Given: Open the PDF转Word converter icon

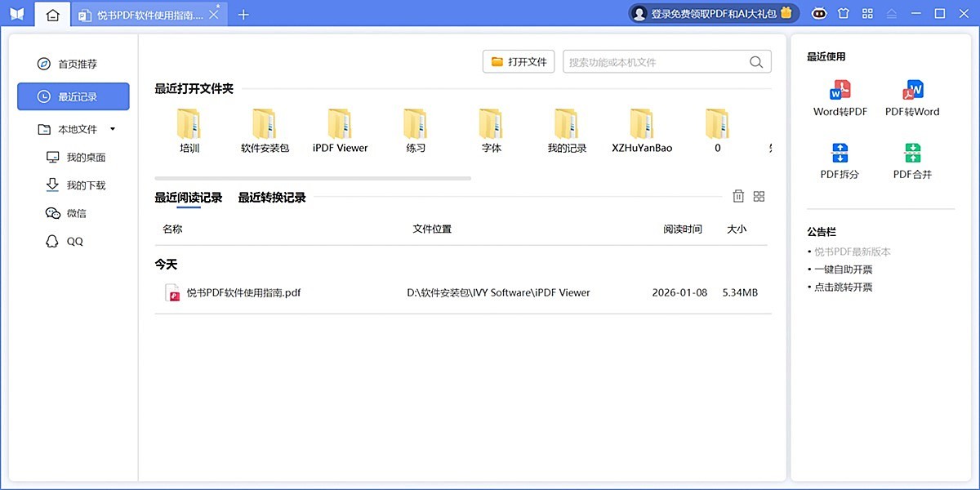Looking at the screenshot, I should click(x=912, y=94).
